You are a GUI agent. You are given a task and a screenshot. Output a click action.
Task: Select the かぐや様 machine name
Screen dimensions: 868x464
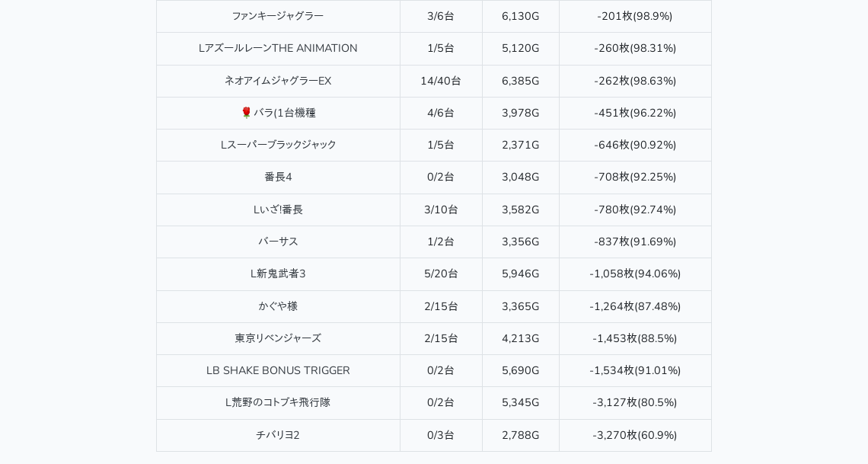[278, 306]
